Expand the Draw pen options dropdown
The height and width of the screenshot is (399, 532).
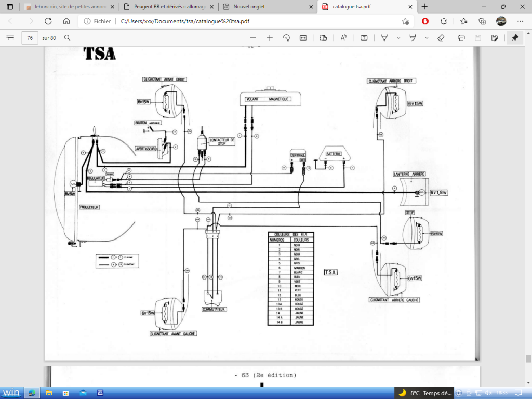(x=398, y=38)
